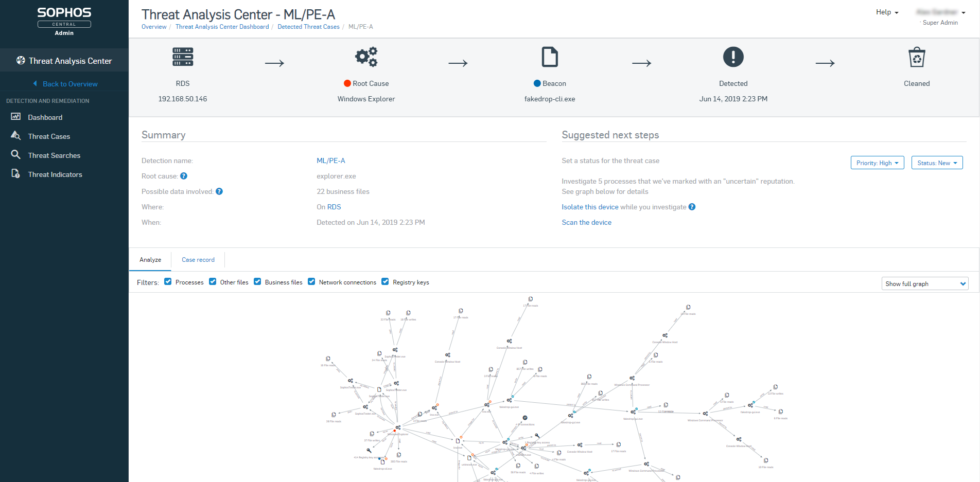The height and width of the screenshot is (482, 980).
Task: Click Isolate this device link
Action: coord(590,207)
